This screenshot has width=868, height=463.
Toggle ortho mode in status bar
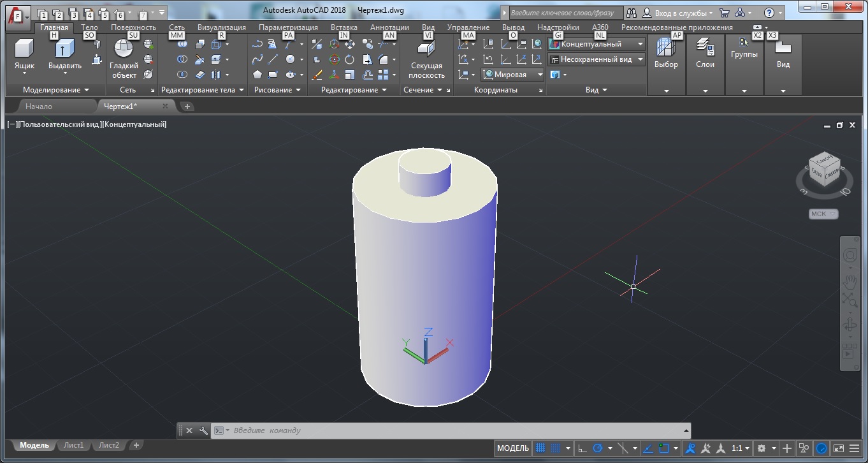click(582, 448)
